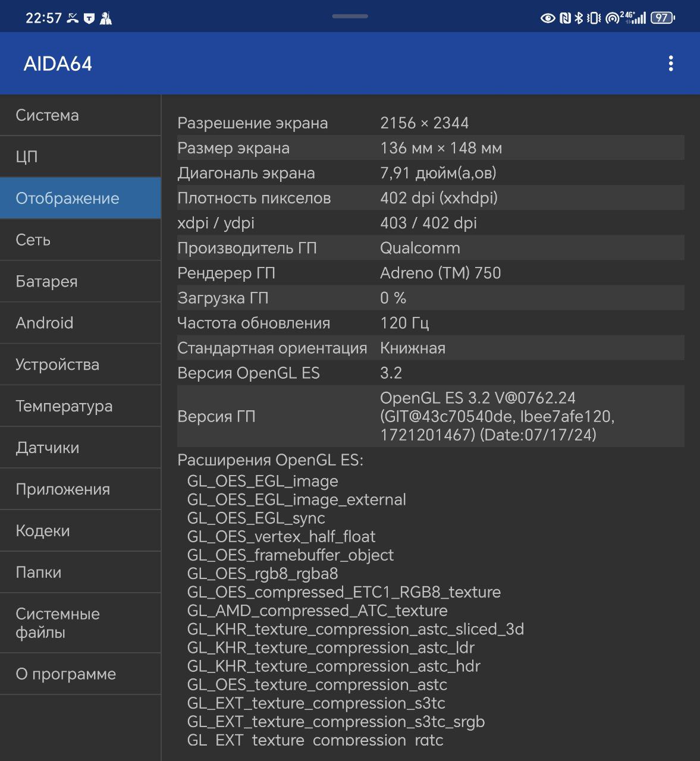This screenshot has height=761, width=700.
Task: Tap the missed call notification icon
Action: pyautogui.click(x=73, y=18)
